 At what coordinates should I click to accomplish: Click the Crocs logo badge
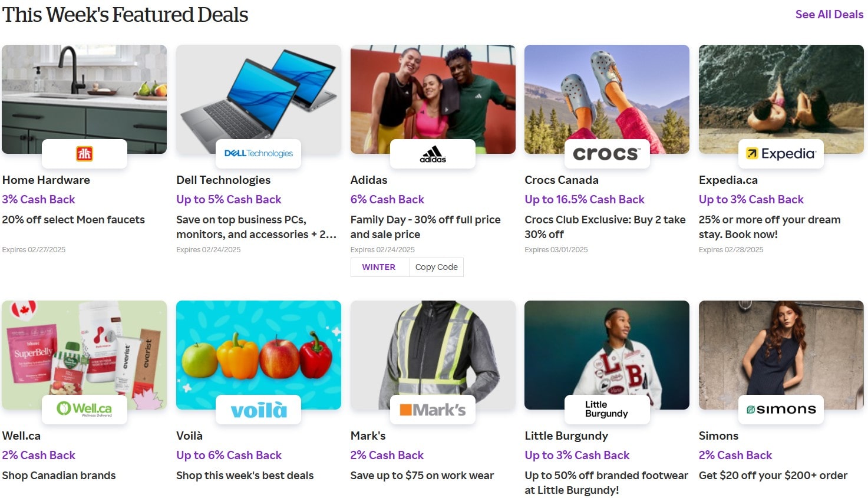606,154
